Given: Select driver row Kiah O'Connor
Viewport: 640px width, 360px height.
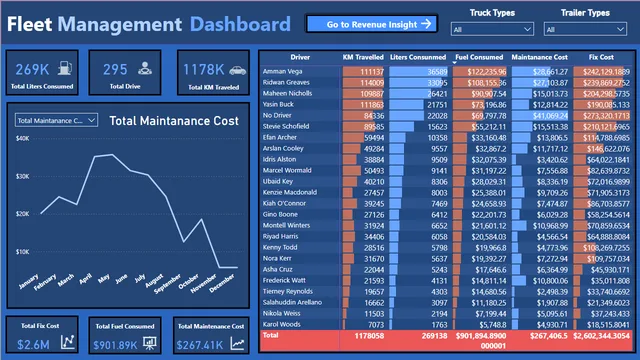Looking at the screenshot, I should (446, 204).
